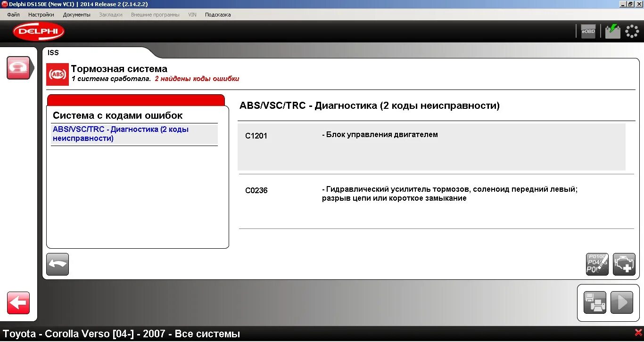Click '2 найдены коды ошибки' red text
This screenshot has width=644, height=342.
[197, 79]
